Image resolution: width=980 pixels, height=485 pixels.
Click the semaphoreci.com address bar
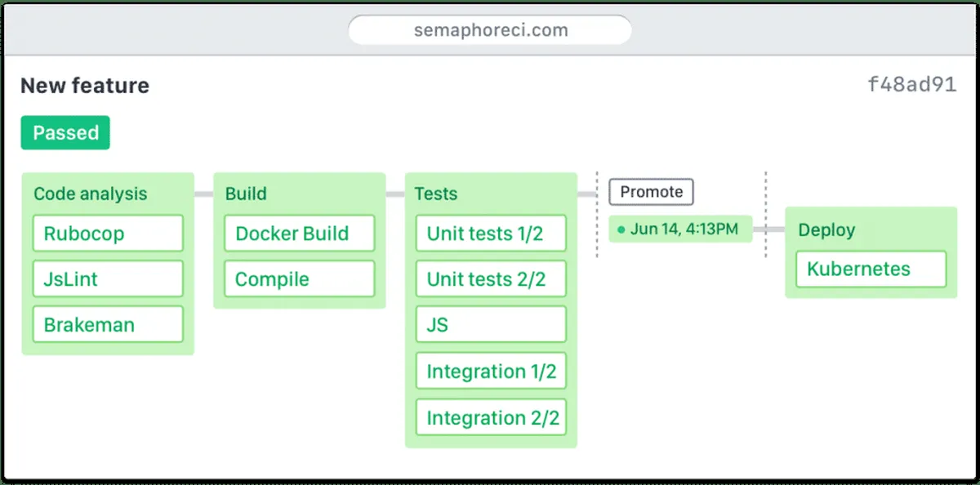[x=489, y=30]
